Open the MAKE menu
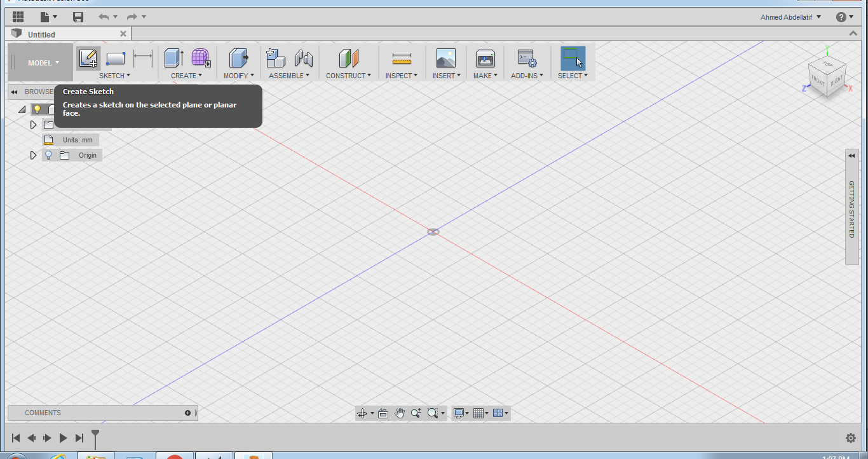The image size is (868, 459). (485, 76)
